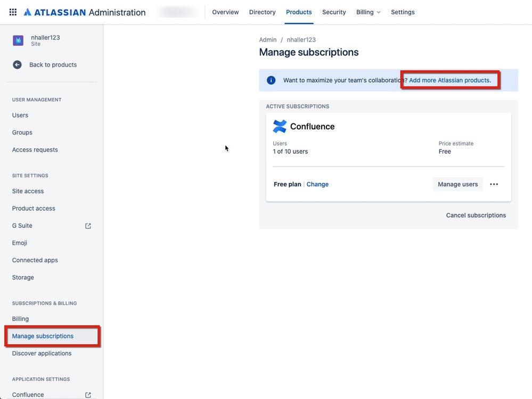
Task: Click the Confluence product logo
Action: point(280,127)
